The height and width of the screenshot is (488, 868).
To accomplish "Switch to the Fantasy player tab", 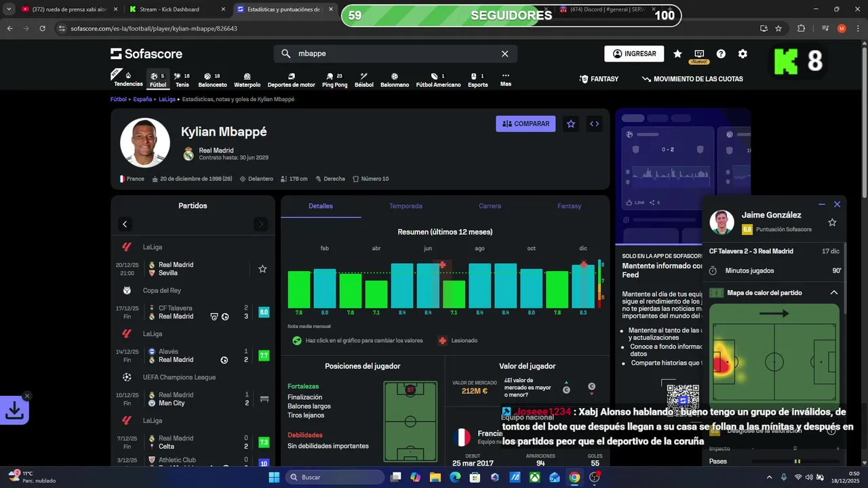I will [x=570, y=206].
